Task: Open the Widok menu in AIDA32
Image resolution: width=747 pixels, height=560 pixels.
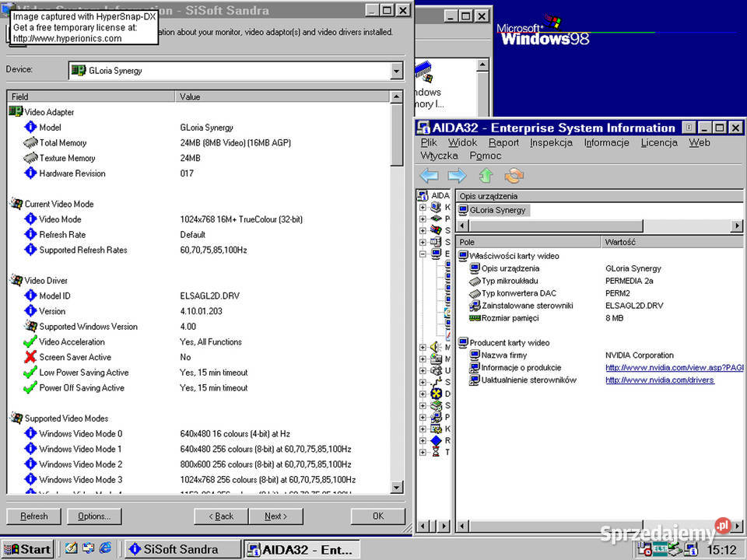Action: 462,142
